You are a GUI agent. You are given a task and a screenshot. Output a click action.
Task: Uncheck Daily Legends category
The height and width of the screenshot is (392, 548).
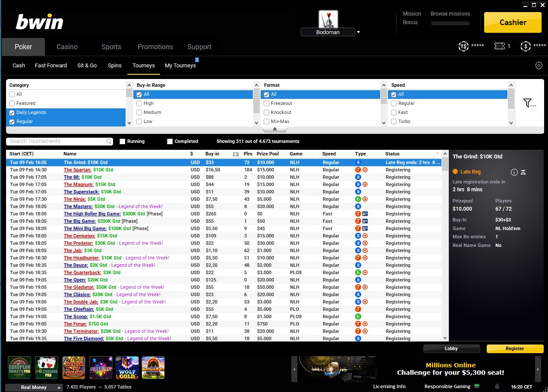[x=12, y=113]
